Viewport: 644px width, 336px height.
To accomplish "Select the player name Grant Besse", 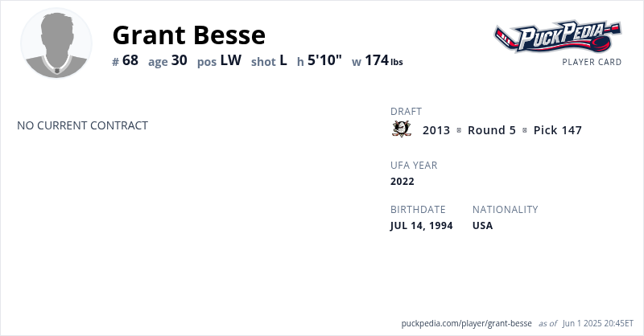I will coord(188,35).
